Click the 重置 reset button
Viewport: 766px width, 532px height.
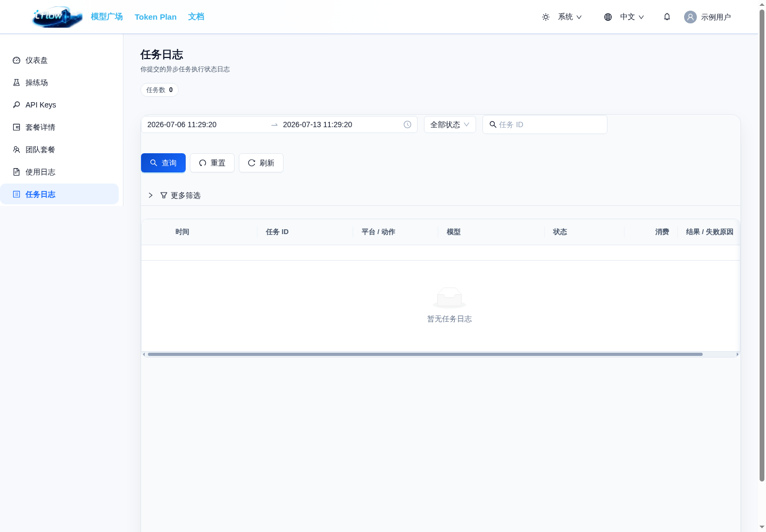tap(212, 163)
